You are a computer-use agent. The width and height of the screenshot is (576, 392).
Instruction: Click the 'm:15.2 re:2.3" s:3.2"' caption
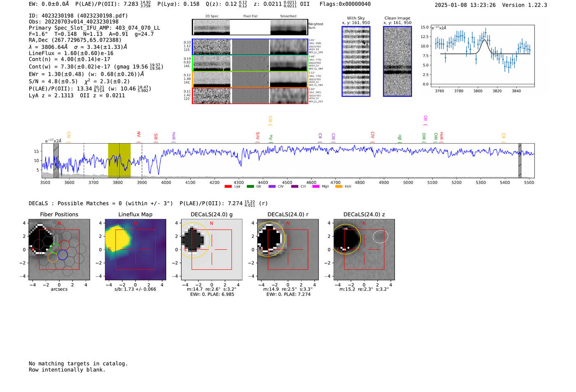click(x=364, y=289)
